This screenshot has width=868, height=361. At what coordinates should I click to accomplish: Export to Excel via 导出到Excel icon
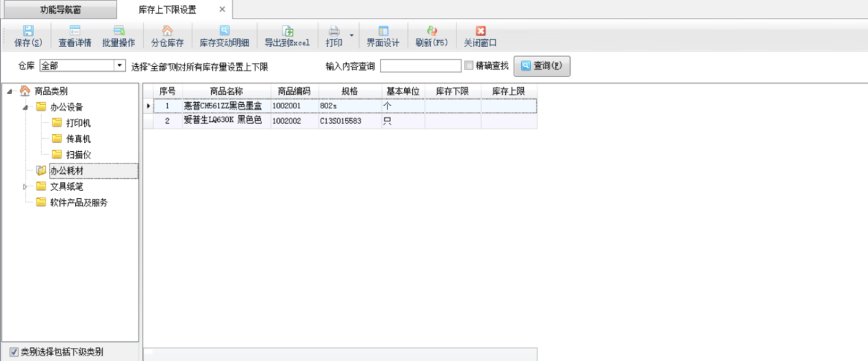pos(287,31)
